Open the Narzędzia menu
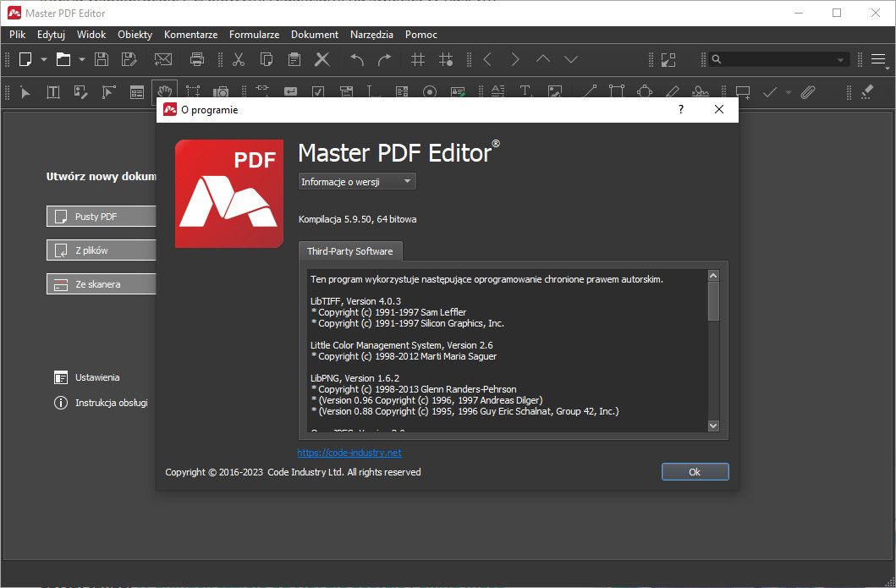This screenshot has width=896, height=588. [371, 35]
